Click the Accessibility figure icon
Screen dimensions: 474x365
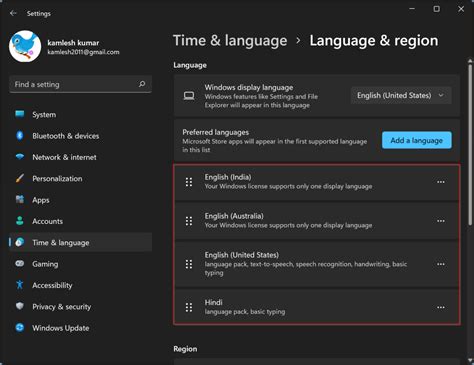(20, 285)
